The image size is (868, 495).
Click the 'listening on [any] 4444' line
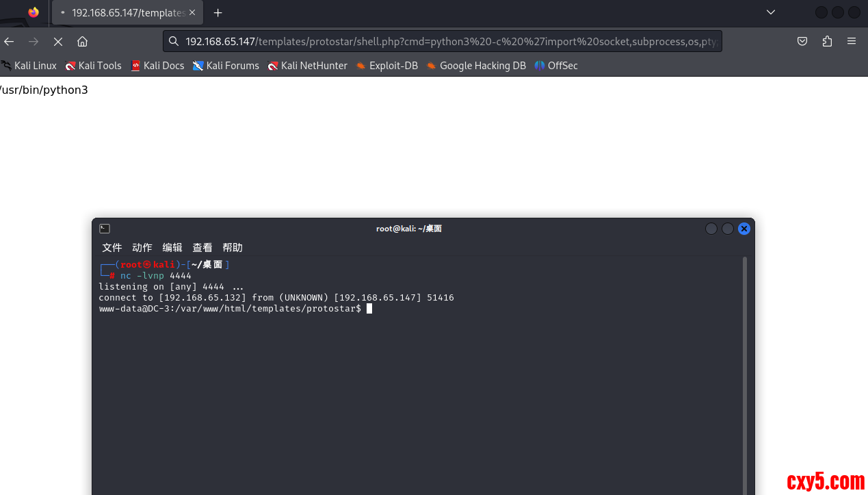point(171,287)
